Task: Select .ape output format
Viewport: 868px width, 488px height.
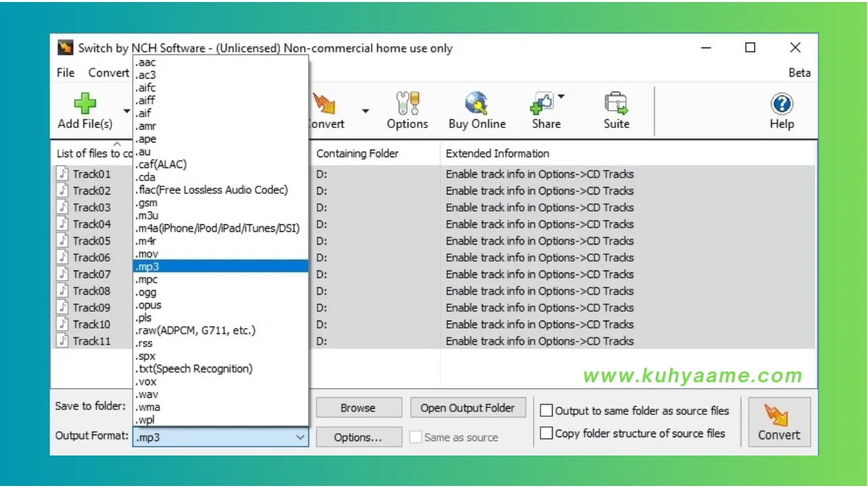Action: click(221, 139)
